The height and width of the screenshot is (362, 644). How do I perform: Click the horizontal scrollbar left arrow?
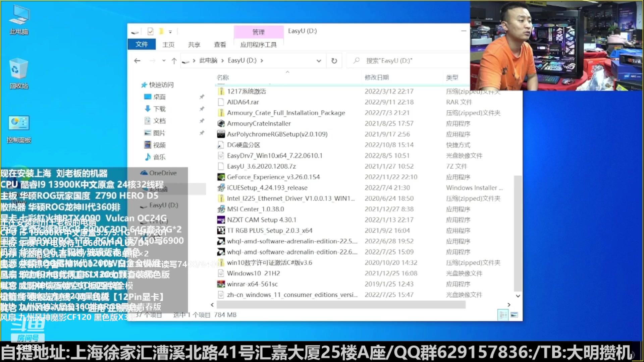pos(212,305)
